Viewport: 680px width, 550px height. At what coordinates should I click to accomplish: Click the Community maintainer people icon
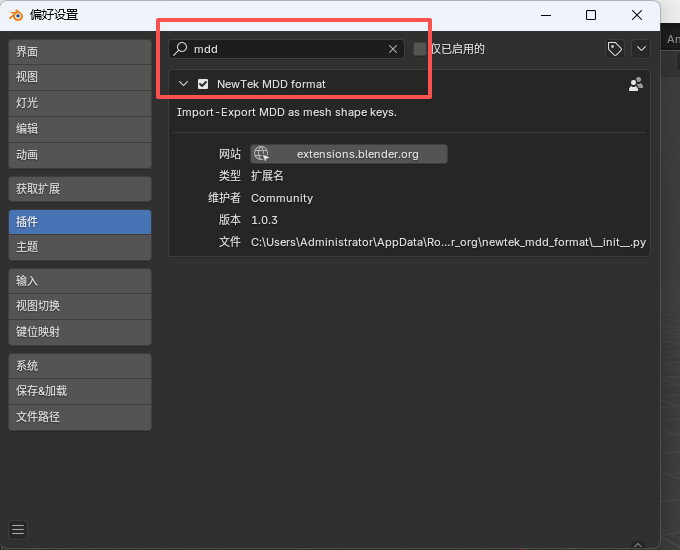(635, 85)
